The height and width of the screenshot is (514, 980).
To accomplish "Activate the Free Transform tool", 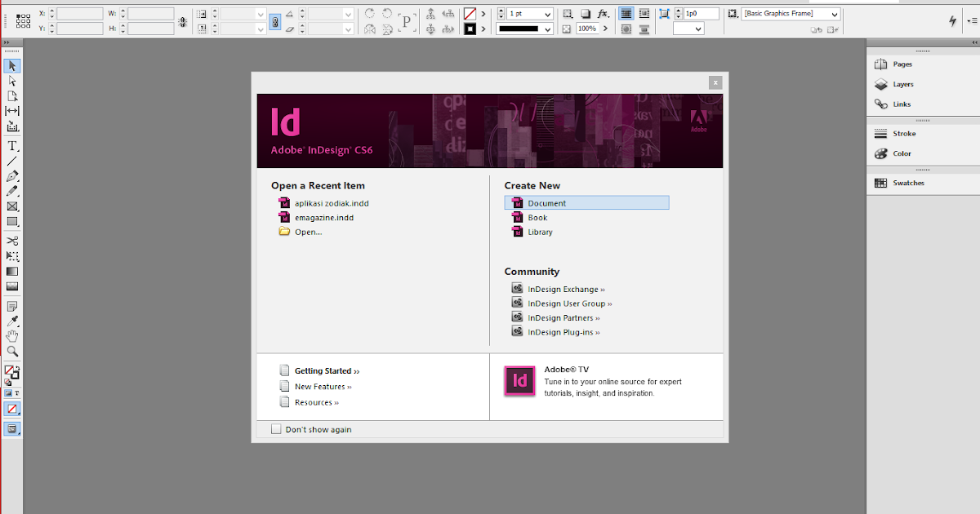I will click(x=12, y=256).
